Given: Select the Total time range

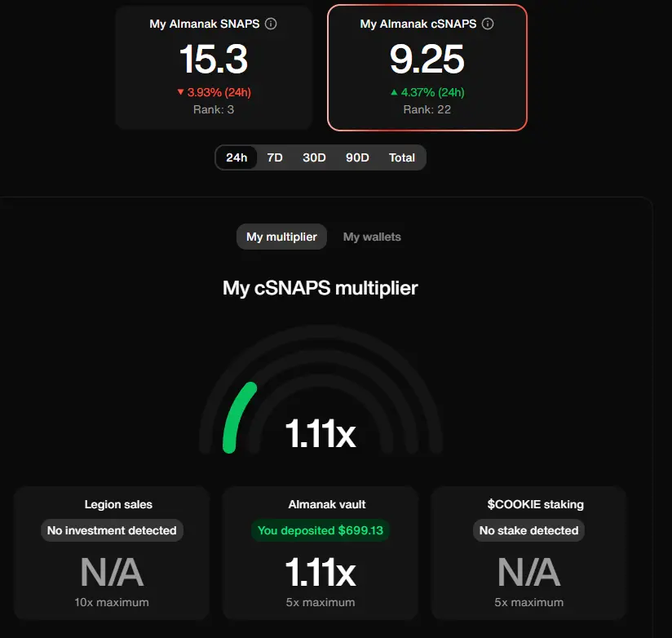Looking at the screenshot, I should pyautogui.click(x=401, y=157).
